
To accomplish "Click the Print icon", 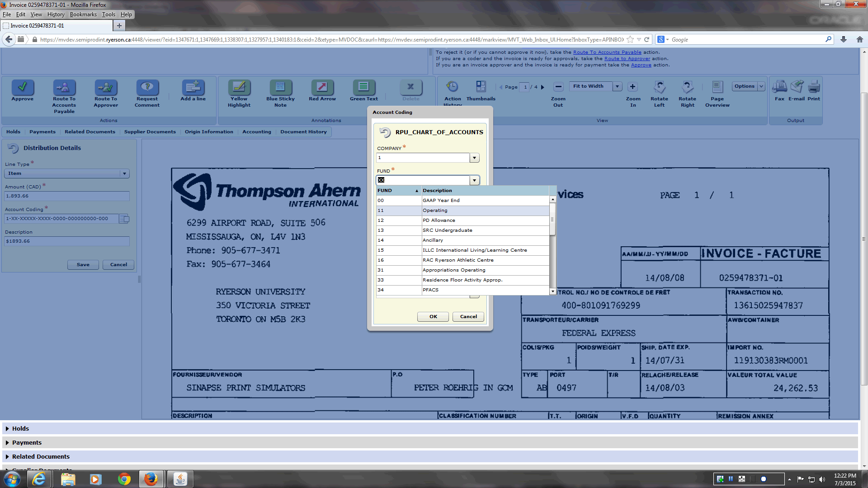I will point(814,87).
